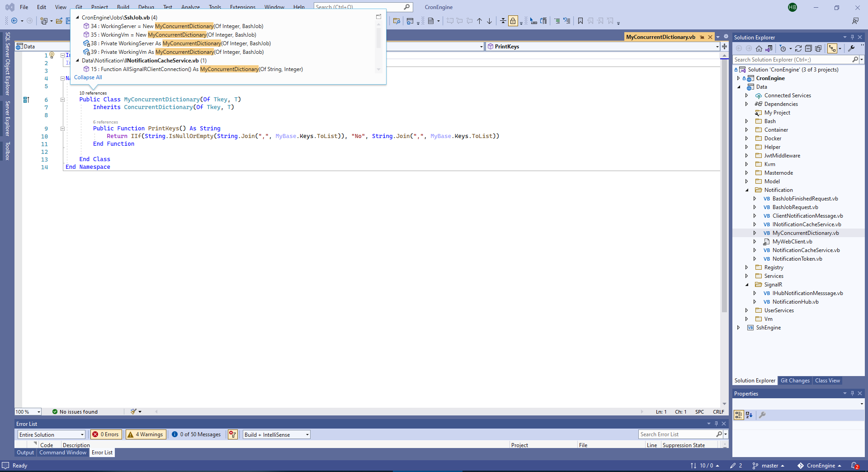Open the Build + IntelliSense dropdown
The width and height of the screenshot is (868, 472).
pyautogui.click(x=276, y=434)
